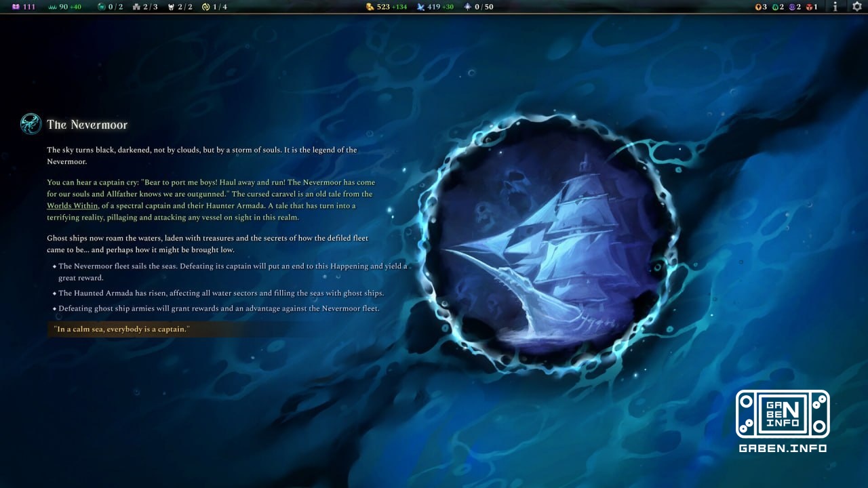Select the white star icon showing 0 / 50
The height and width of the screenshot is (488, 868).
[468, 7]
